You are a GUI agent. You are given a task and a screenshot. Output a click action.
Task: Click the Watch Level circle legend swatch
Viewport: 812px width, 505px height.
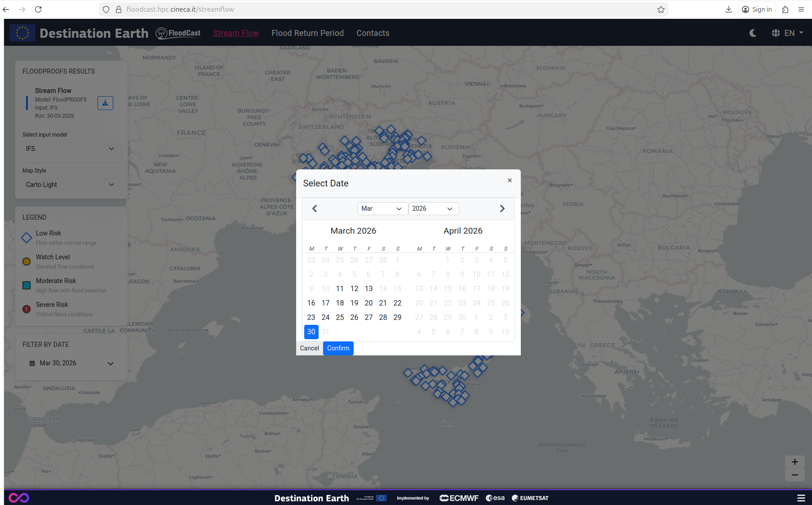click(x=27, y=261)
